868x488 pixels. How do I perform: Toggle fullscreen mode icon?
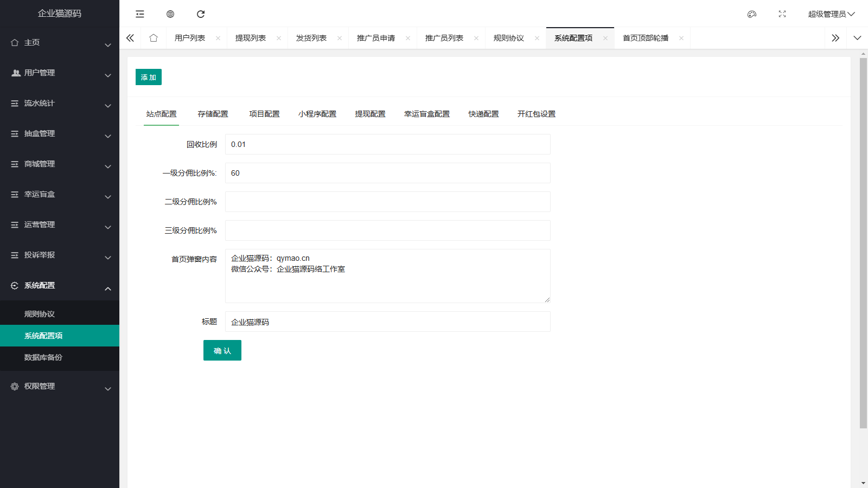click(x=782, y=14)
